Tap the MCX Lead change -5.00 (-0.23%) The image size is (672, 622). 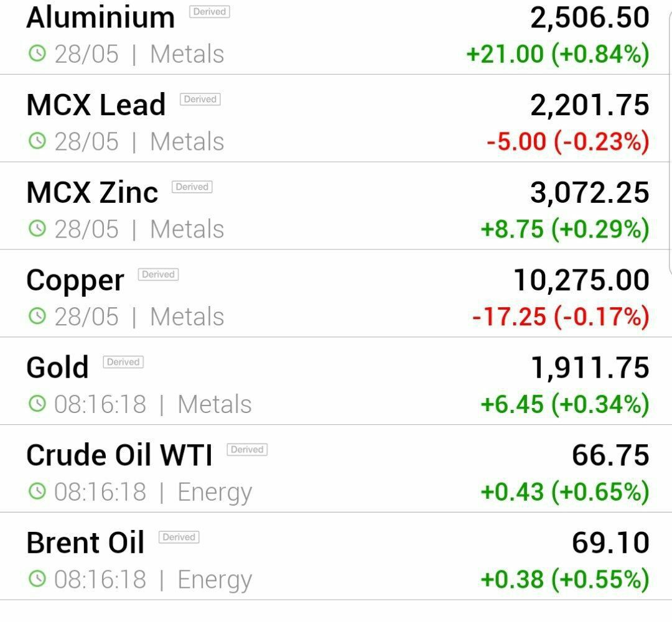pos(568,142)
